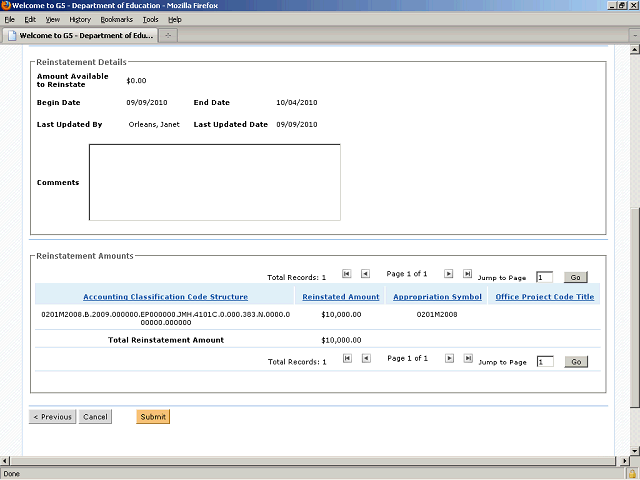This screenshot has height=480, width=640.
Task: Click the reinstated amount $10,000.00 row cell
Action: coord(341,314)
